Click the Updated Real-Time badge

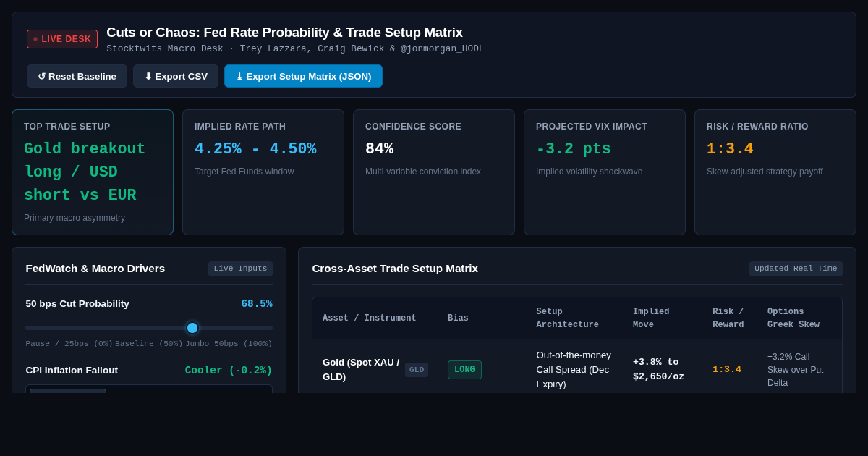tap(796, 269)
